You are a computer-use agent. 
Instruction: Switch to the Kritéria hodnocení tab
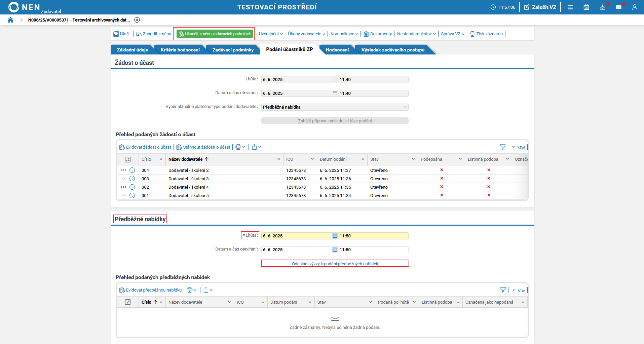pyautogui.click(x=180, y=50)
